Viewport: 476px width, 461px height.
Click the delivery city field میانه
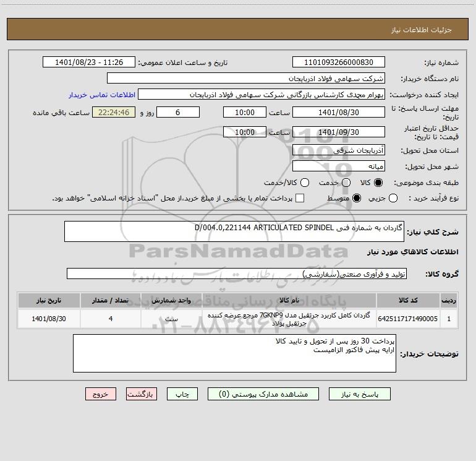(x=339, y=166)
